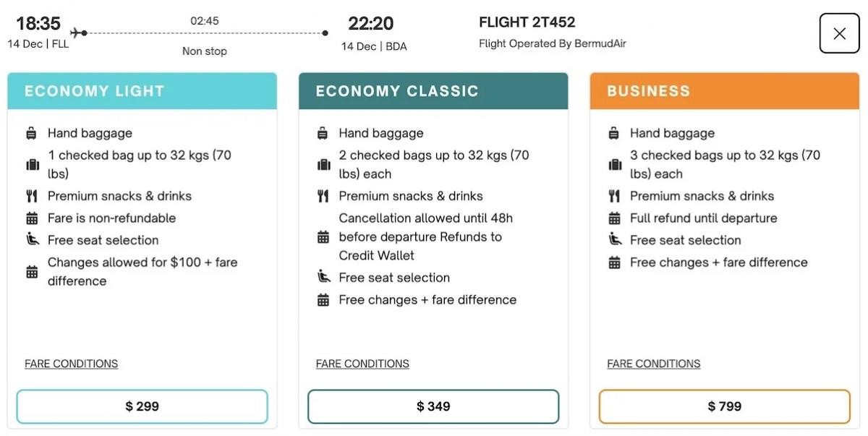Pick the $ 799 Business fare
This screenshot has width=868, height=436.
[x=725, y=406]
